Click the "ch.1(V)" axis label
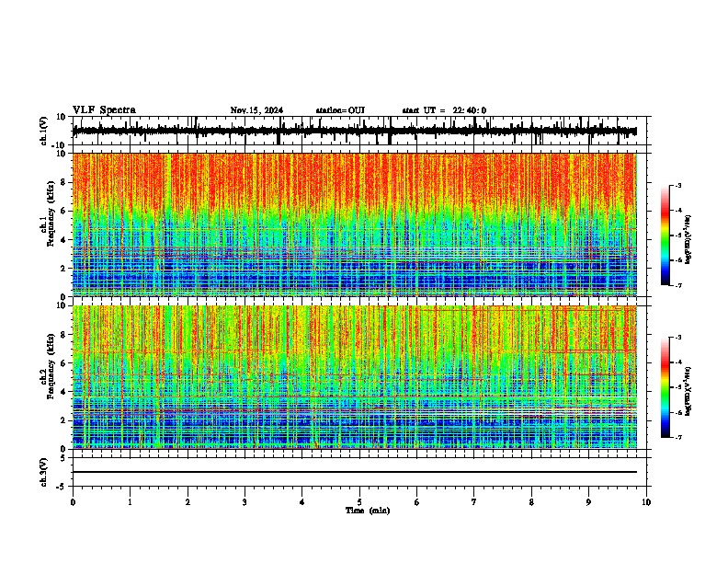This screenshot has width=728, height=563. (x=44, y=131)
